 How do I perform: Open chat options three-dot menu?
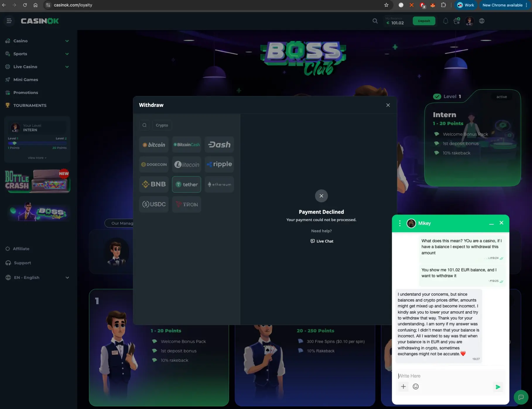[400, 223]
